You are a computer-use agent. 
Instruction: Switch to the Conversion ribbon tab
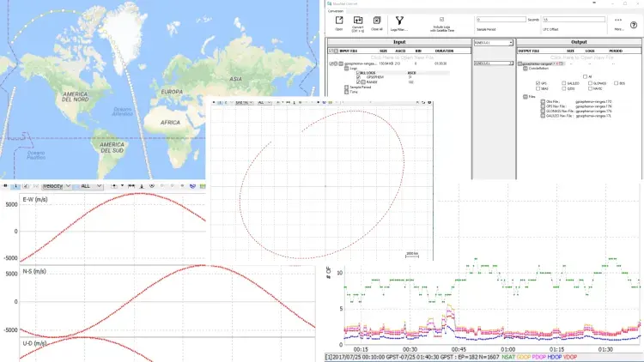[x=336, y=11]
